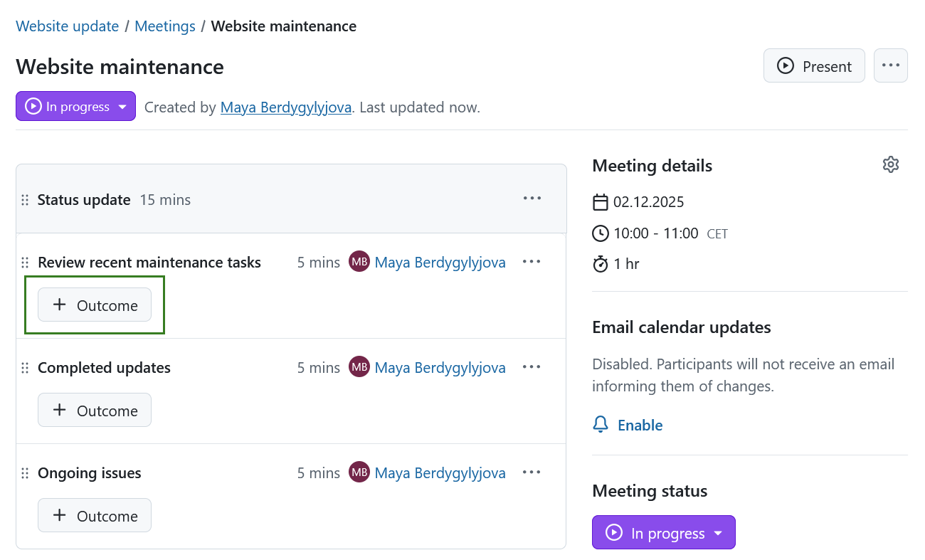Click the Maya Berdygylyjova creator link
This screenshot has height=560, width=925.
click(285, 107)
